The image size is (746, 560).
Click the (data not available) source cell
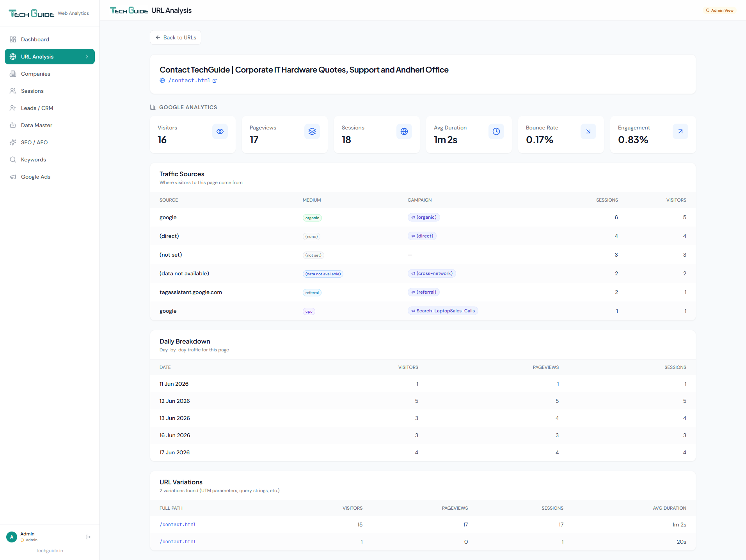coord(184,273)
